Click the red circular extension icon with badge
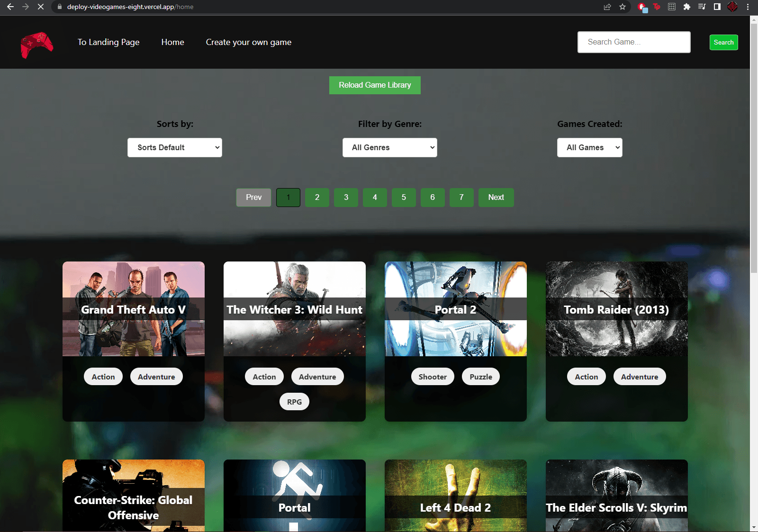The image size is (758, 532). point(642,7)
